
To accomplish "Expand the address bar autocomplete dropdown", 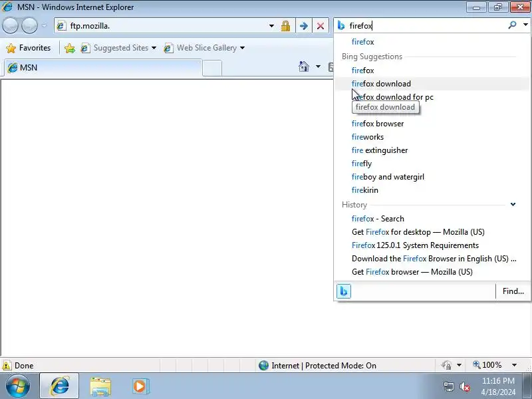I will pos(271,26).
